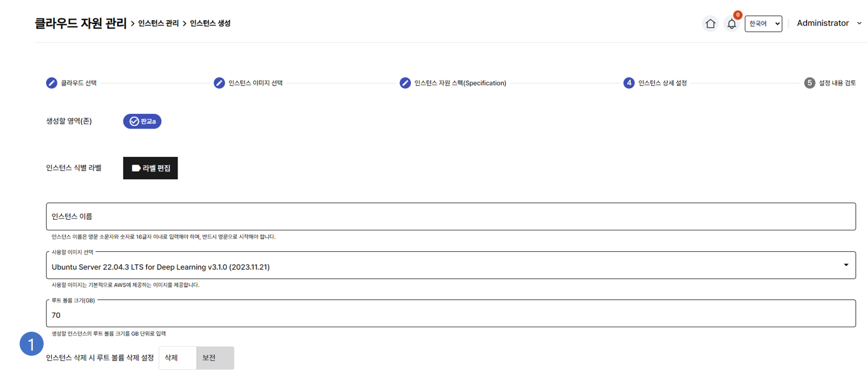Click the 인스턴스 생성 breadcrumb item
The width and height of the screenshot is (868, 376).
[210, 23]
